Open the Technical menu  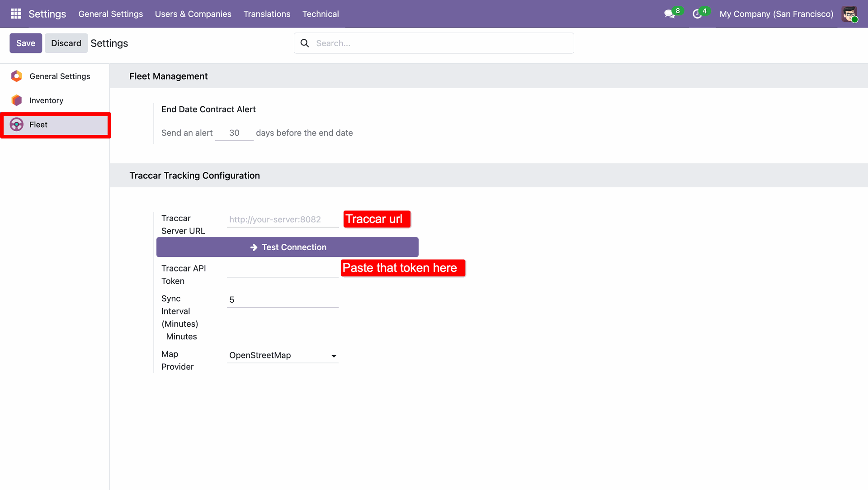click(321, 14)
